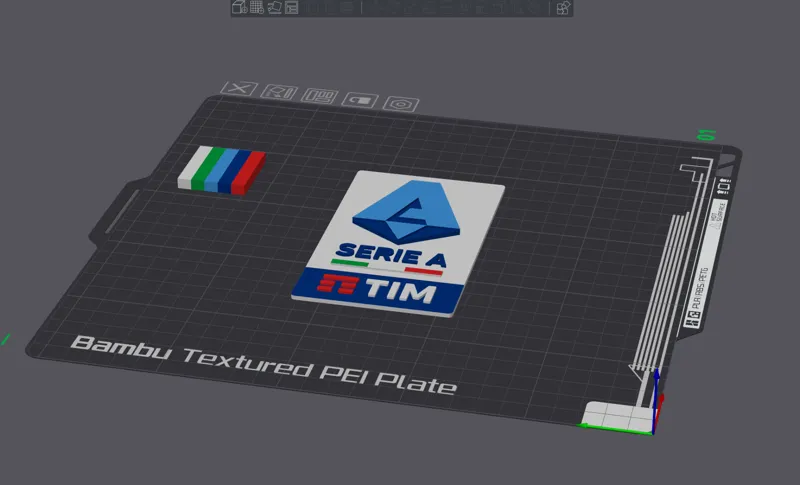Click the green 01 plate number label

pyautogui.click(x=707, y=135)
